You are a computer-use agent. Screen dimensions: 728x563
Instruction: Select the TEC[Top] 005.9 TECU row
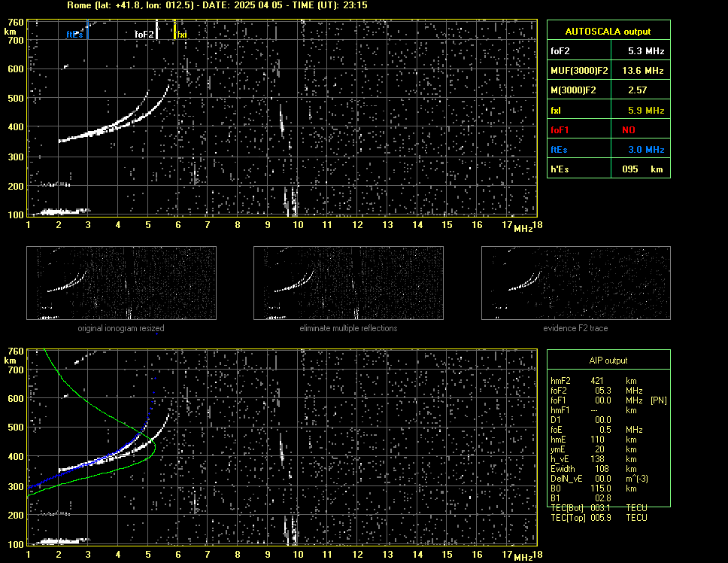click(599, 518)
